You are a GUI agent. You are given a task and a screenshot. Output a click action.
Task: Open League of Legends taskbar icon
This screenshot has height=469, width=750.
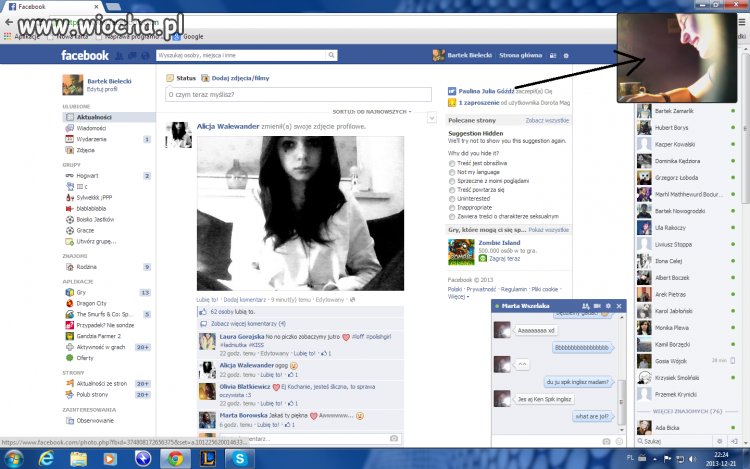pos(207,459)
